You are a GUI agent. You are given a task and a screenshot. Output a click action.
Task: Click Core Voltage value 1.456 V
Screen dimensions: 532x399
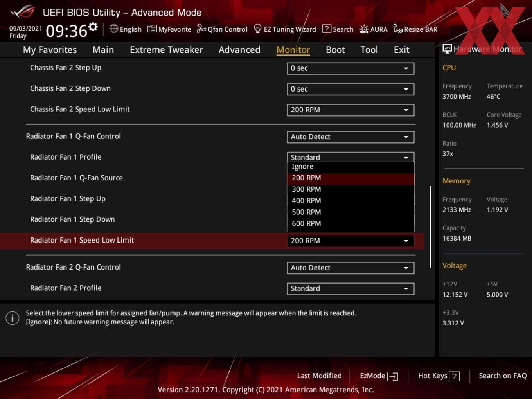(497, 125)
